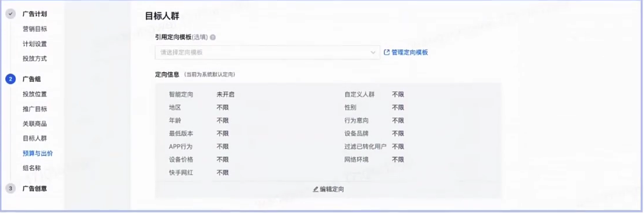
Task: Click the 自定义人群 row label
Action: (x=360, y=95)
